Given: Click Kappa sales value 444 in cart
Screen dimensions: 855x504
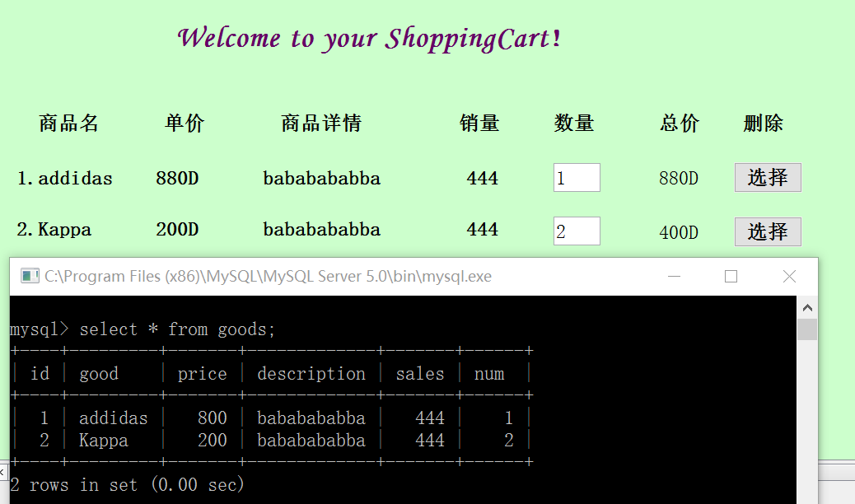Looking at the screenshot, I should [x=483, y=229].
